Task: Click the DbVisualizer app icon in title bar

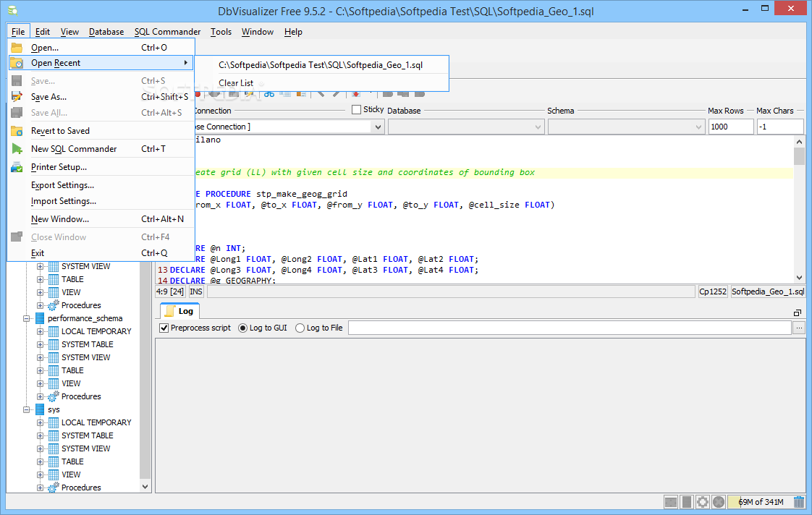Action: (x=12, y=11)
